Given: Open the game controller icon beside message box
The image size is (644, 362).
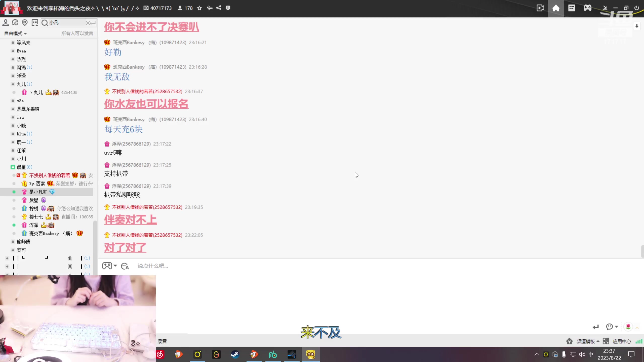Looking at the screenshot, I should pyautogui.click(x=107, y=265).
